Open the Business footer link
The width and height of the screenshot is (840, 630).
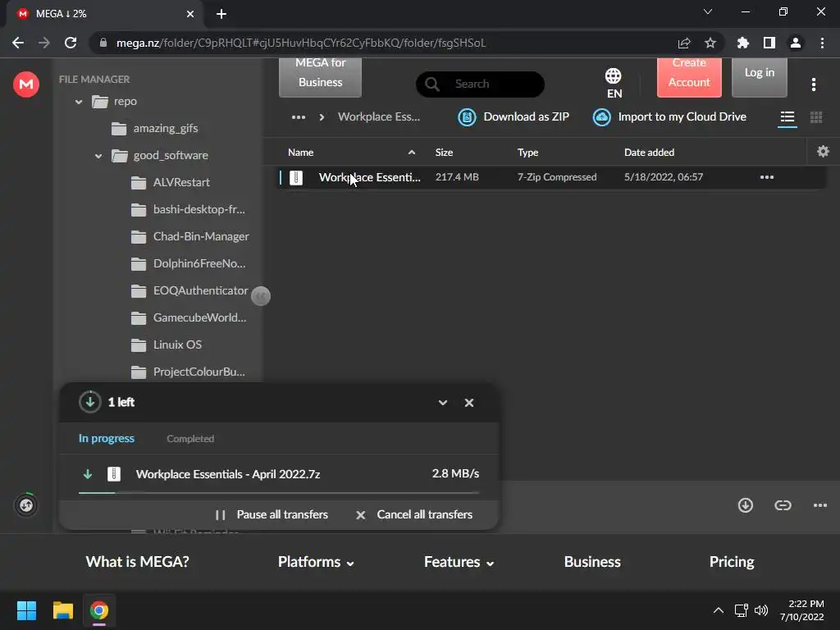592,561
